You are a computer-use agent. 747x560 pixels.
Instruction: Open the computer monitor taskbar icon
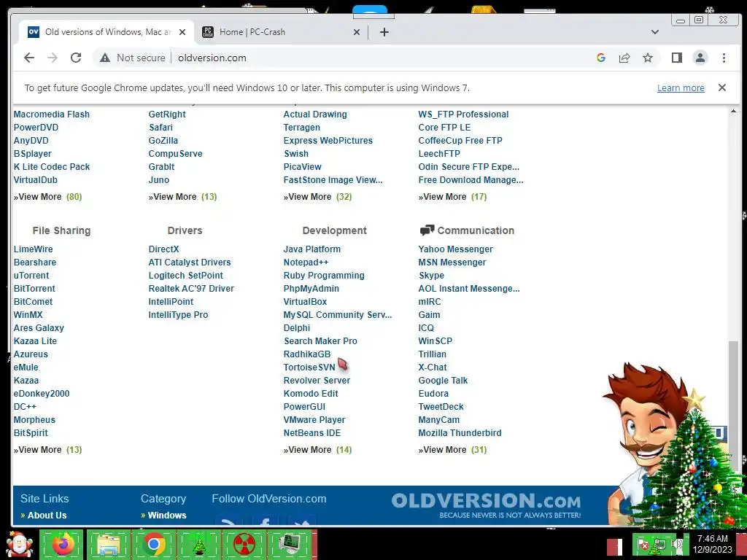tap(290, 545)
